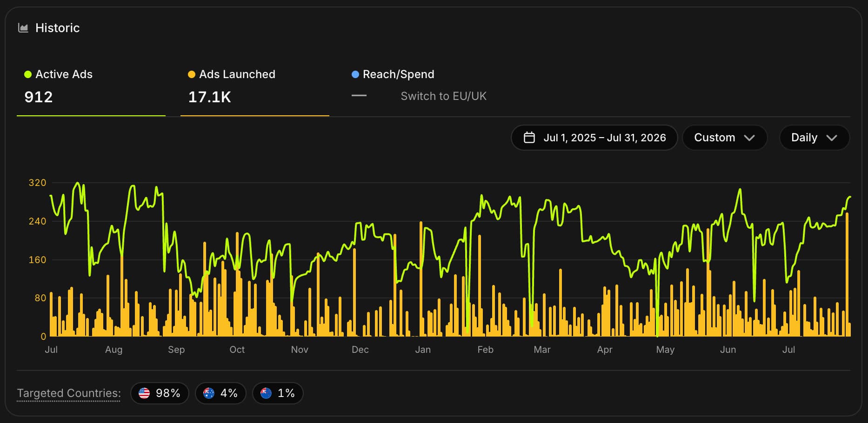Click chevron next to Custom

[x=749, y=138]
